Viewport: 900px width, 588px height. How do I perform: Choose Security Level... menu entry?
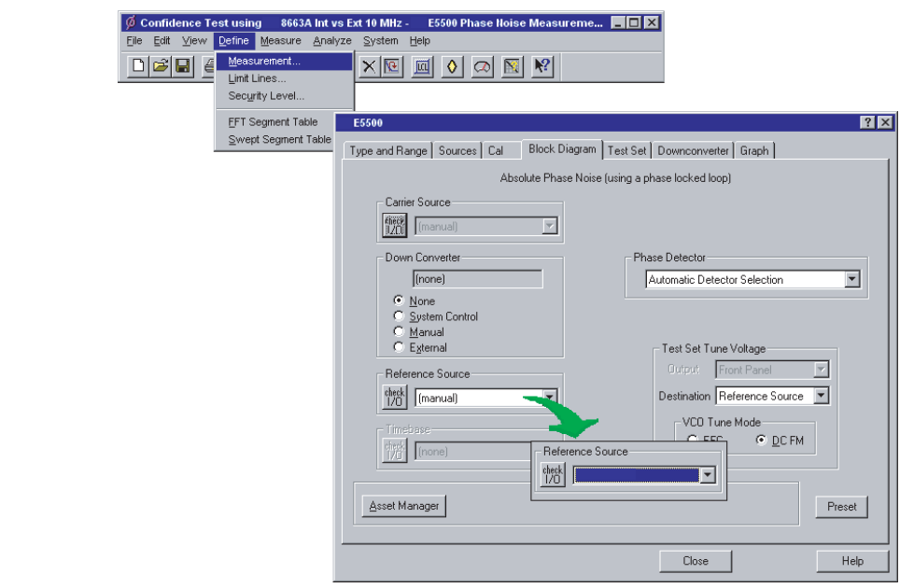(x=284, y=96)
